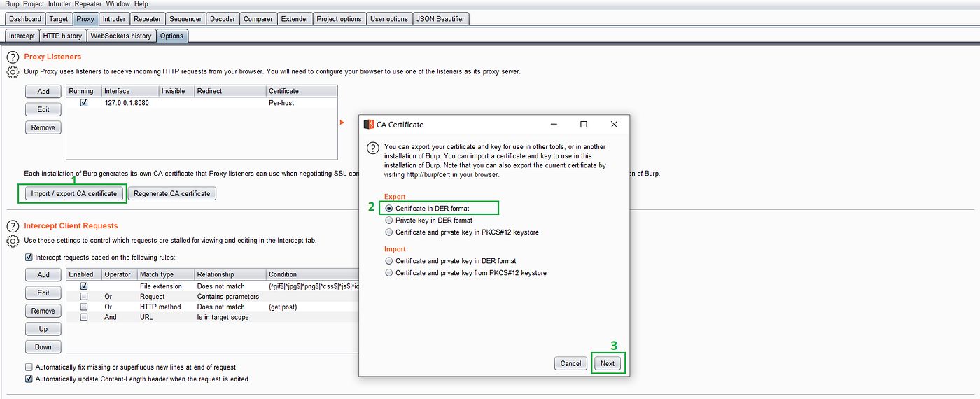This screenshot has width=980, height=399.
Task: Open the Proxy Listeners help question-mark icon
Action: point(13,57)
